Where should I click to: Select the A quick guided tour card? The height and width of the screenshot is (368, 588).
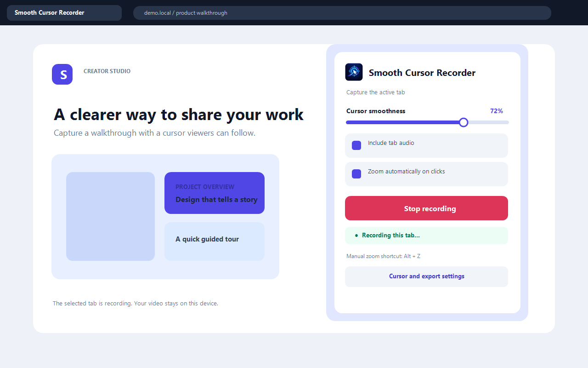tap(215, 241)
